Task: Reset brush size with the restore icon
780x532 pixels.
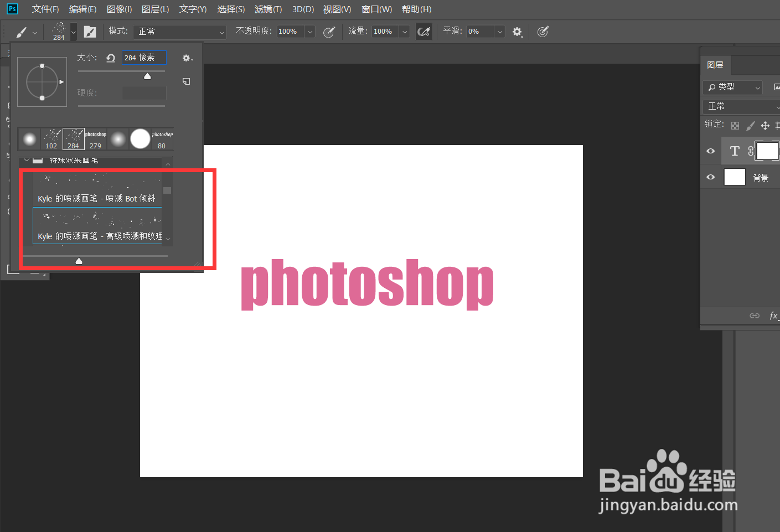Action: click(111, 58)
